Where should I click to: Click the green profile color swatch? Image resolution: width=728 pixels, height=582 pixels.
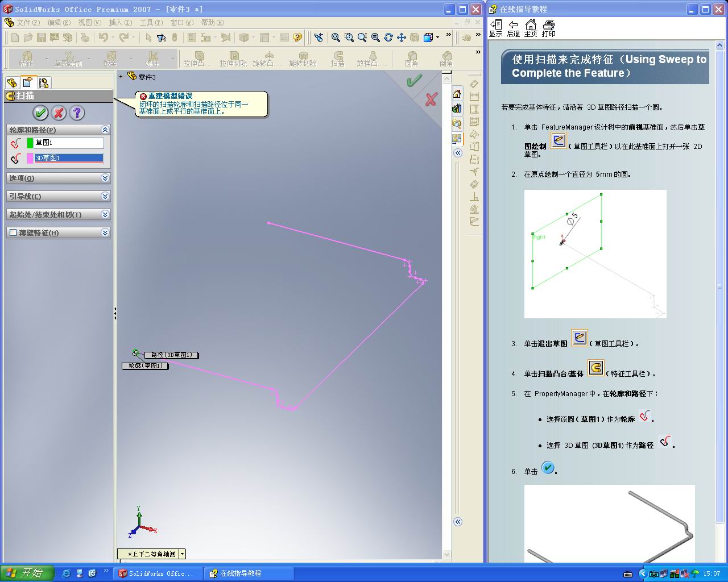(x=30, y=143)
